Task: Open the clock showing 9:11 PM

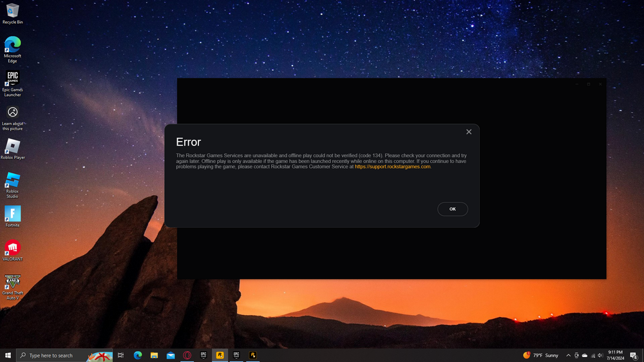Action: (615, 356)
